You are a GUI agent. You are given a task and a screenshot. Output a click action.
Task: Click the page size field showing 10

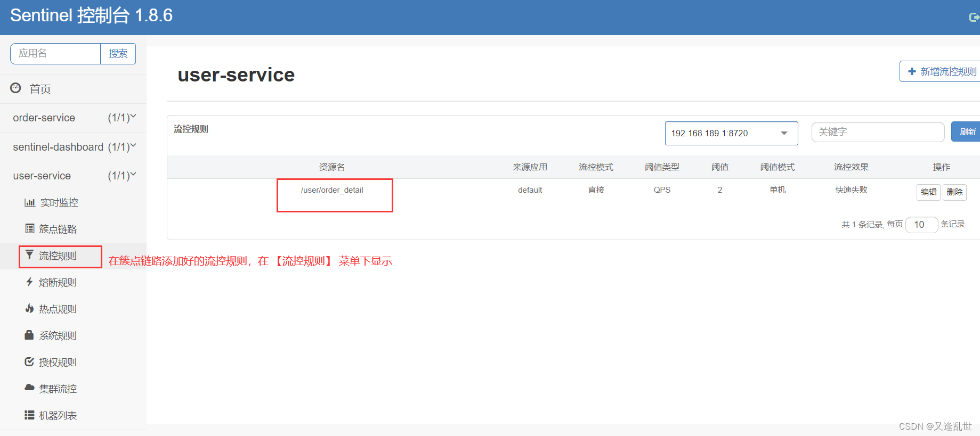coord(921,225)
